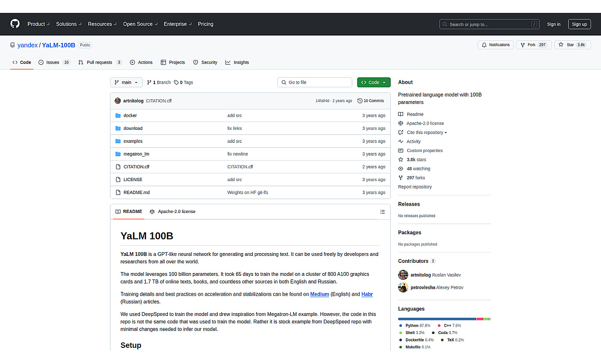Viewport: 601px width, 364px height.
Task: Click the Python language bar segment
Action: point(437,319)
